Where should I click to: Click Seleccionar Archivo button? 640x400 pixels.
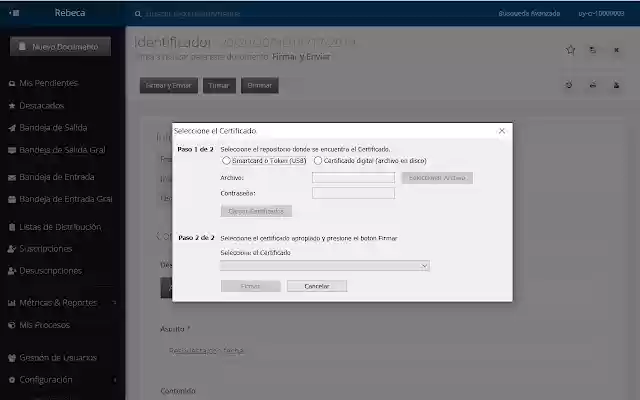[x=437, y=178]
